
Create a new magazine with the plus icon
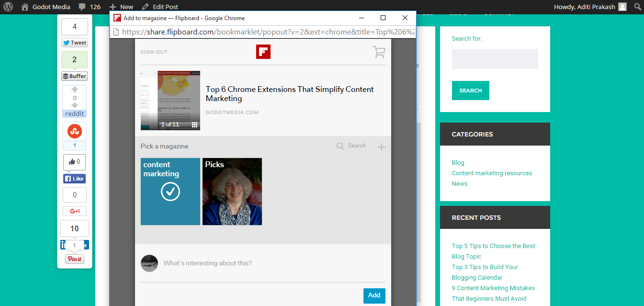click(381, 147)
